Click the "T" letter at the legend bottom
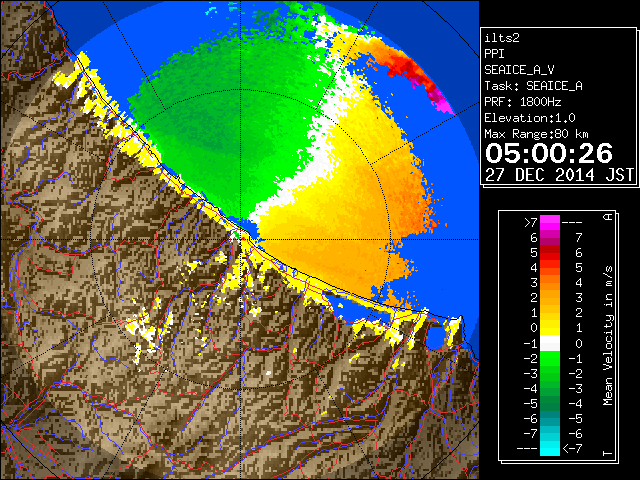Viewport: 640px width, 480px height. [608, 453]
